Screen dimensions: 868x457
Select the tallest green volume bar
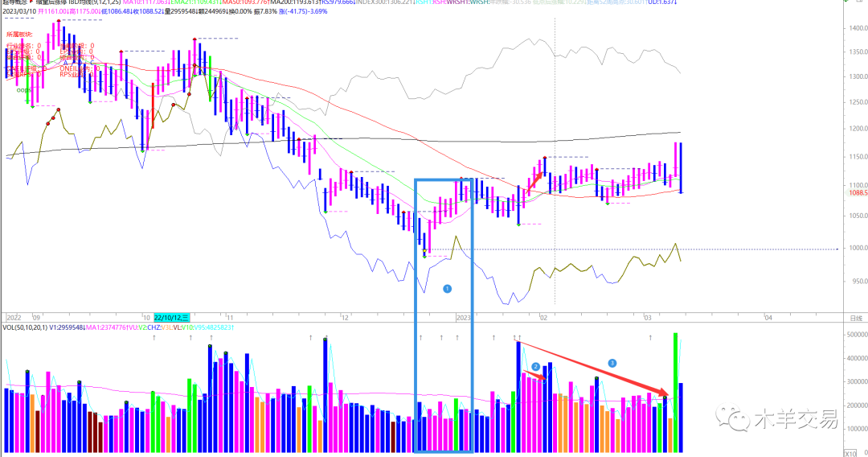click(675, 392)
